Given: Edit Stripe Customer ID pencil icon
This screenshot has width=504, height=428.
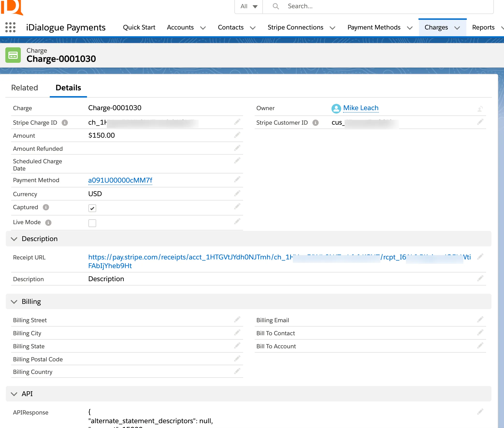Looking at the screenshot, I should click(480, 122).
